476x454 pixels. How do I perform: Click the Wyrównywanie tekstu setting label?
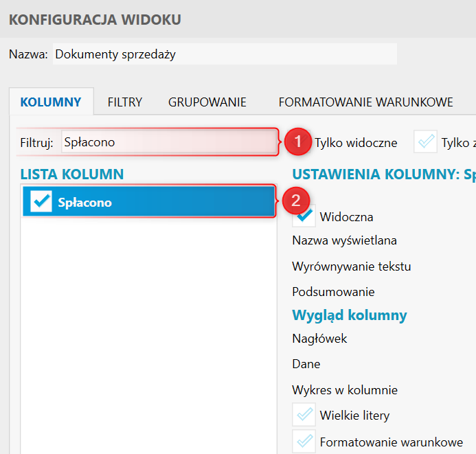351,266
